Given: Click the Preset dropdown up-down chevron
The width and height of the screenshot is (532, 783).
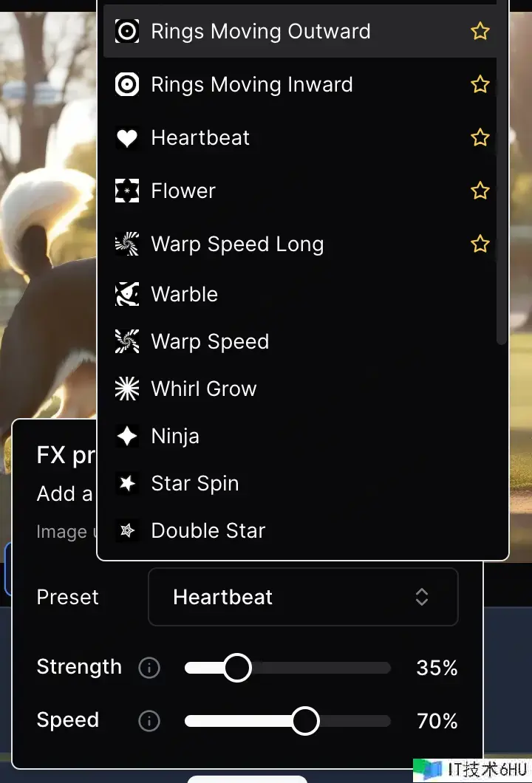Looking at the screenshot, I should point(422,598).
